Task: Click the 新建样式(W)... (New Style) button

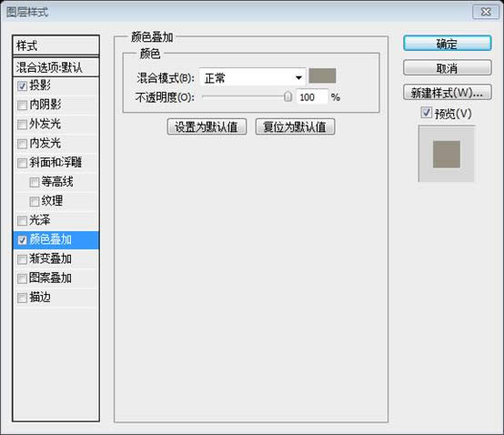Action: click(447, 93)
